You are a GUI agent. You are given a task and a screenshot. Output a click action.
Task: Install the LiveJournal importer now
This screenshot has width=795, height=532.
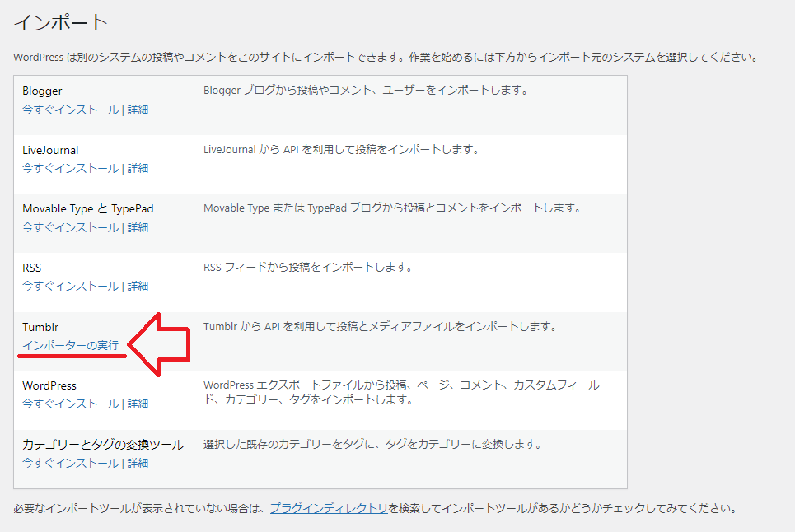71,168
